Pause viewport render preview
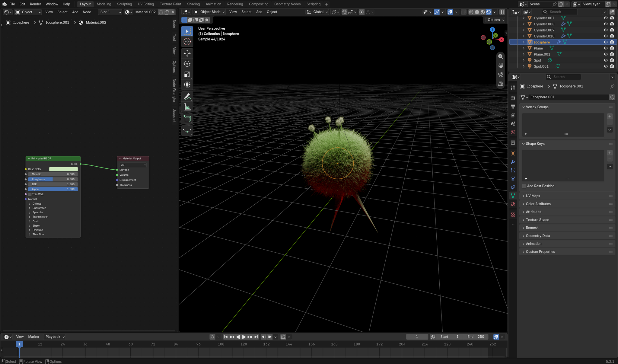The image size is (618, 364). click(502, 12)
